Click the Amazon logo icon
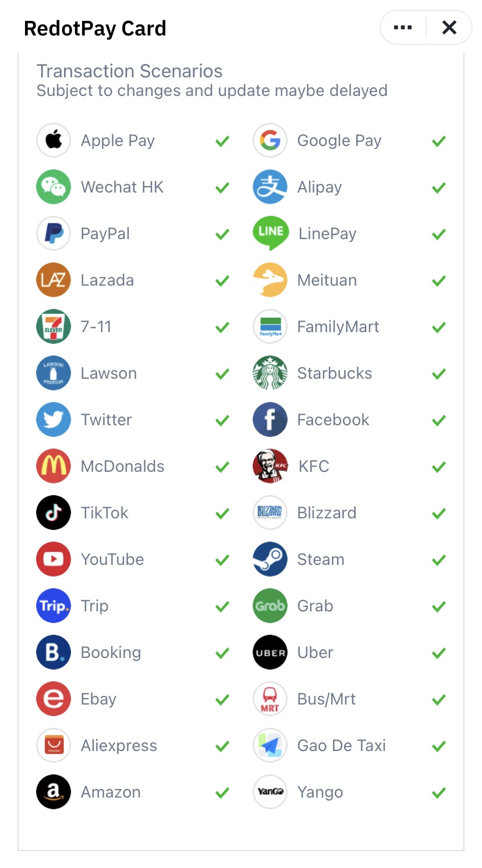The image size is (482, 868). coord(54,792)
